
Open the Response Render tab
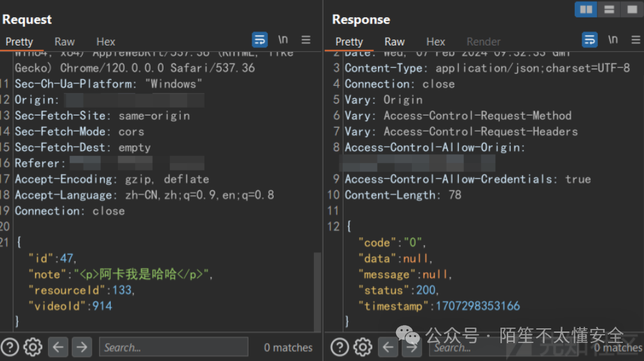[483, 42]
